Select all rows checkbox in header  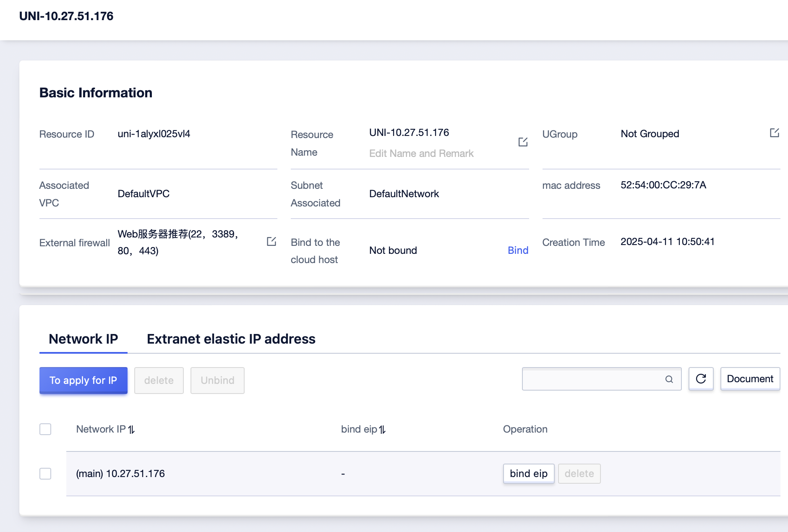point(45,429)
